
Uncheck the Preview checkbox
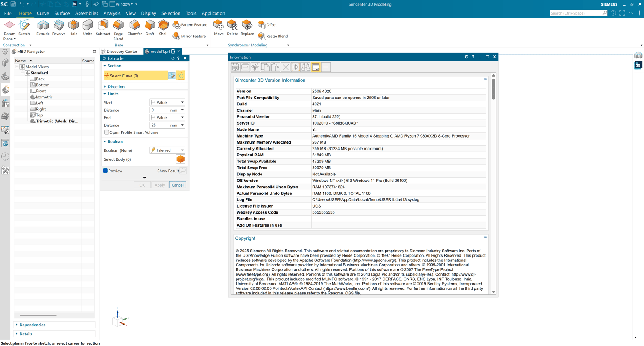[106, 171]
